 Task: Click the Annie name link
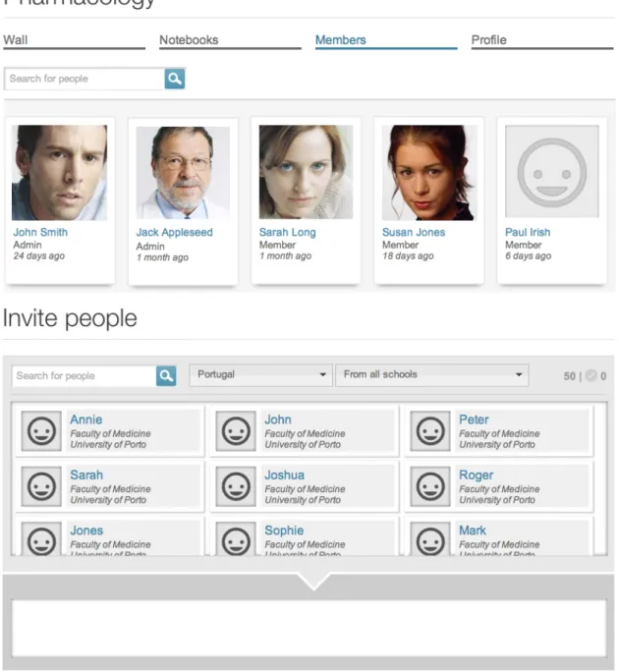pyautogui.click(x=86, y=420)
